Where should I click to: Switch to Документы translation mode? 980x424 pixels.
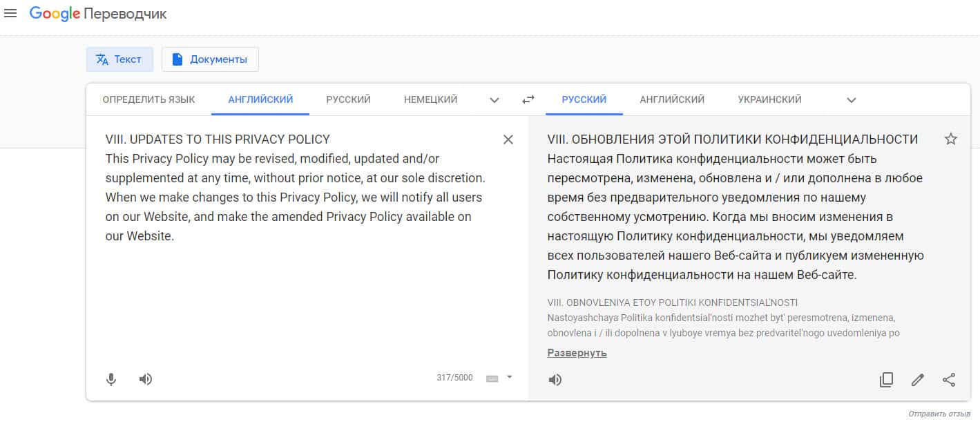tap(210, 59)
